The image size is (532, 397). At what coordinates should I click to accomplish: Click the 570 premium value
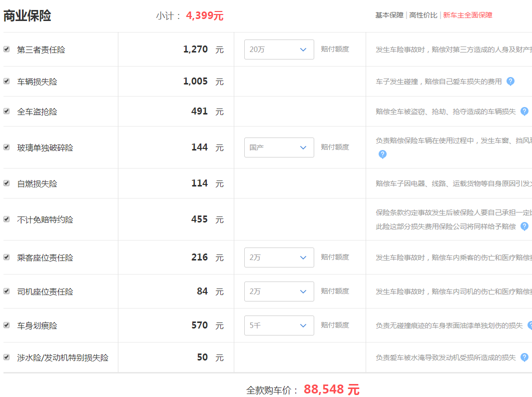(199, 325)
